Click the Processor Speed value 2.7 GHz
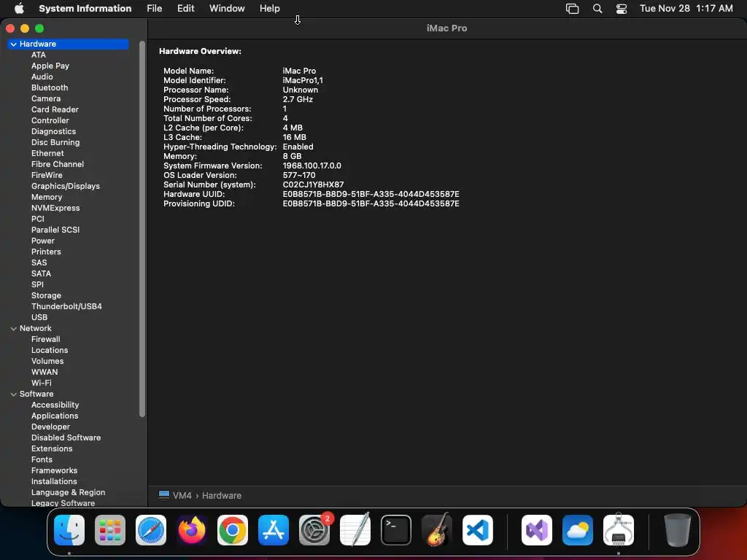747x560 pixels. pyautogui.click(x=298, y=99)
